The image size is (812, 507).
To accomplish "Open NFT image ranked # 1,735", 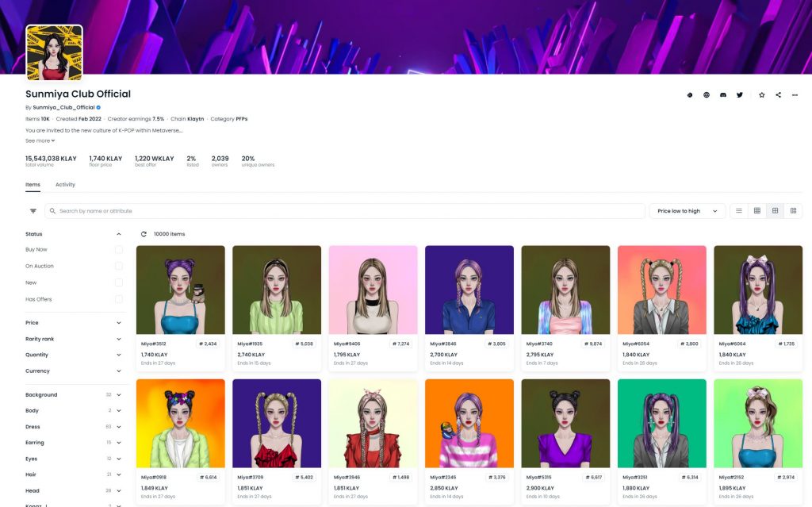I will tap(758, 290).
